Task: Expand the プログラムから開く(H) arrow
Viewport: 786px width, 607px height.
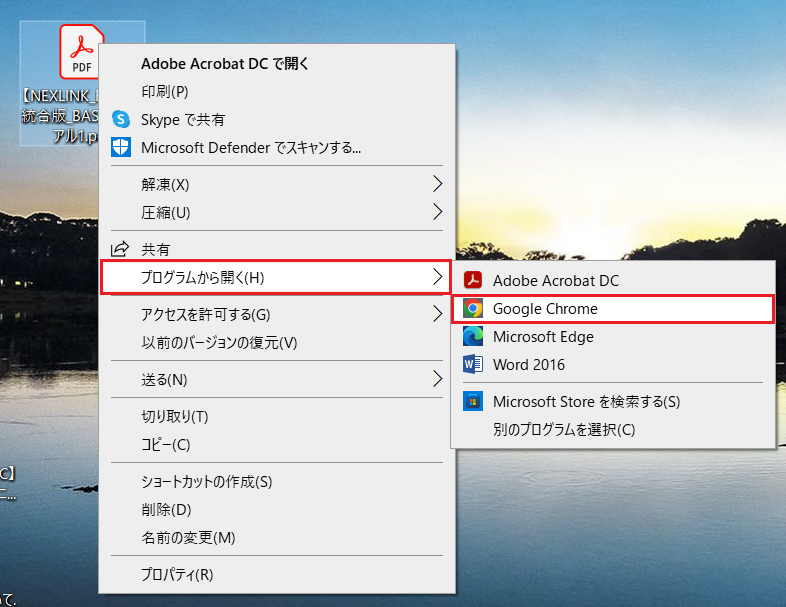Action: 438,277
